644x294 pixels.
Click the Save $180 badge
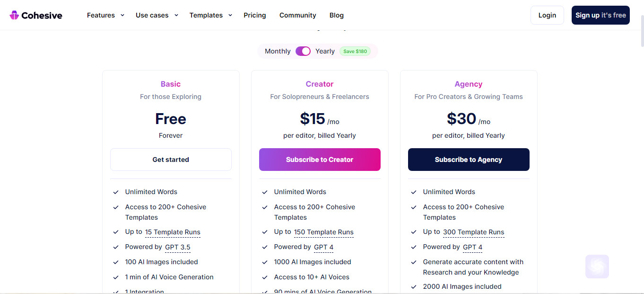click(355, 51)
